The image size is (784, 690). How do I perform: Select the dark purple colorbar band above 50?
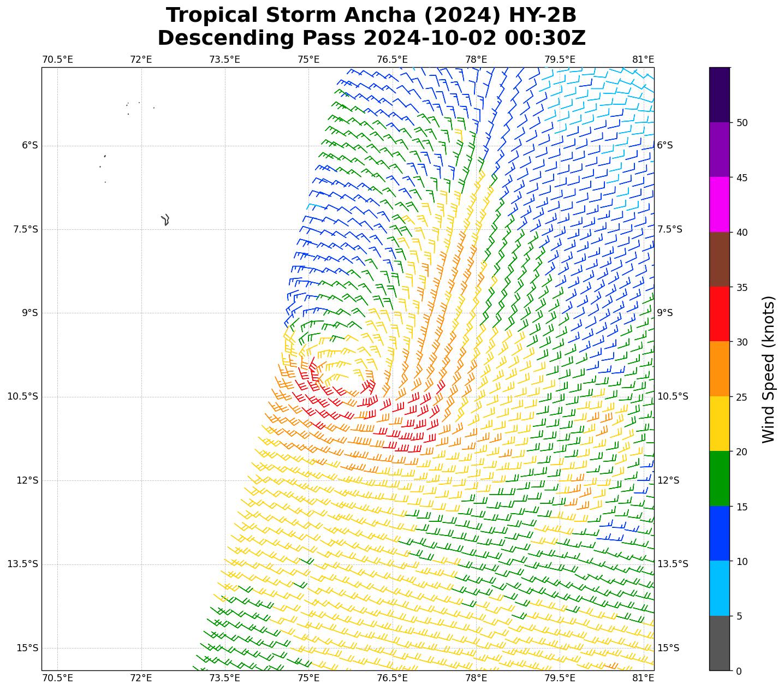[x=719, y=94]
